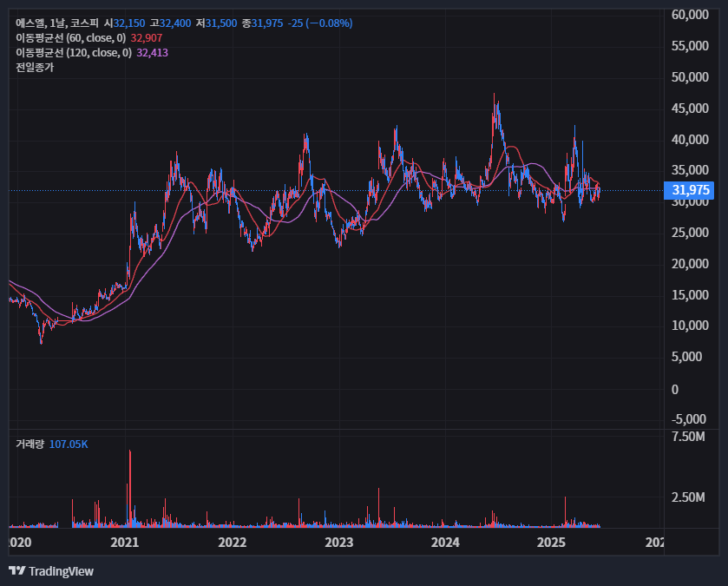Click the 2021 label on time axis
The image size is (728, 586).
coord(124,542)
